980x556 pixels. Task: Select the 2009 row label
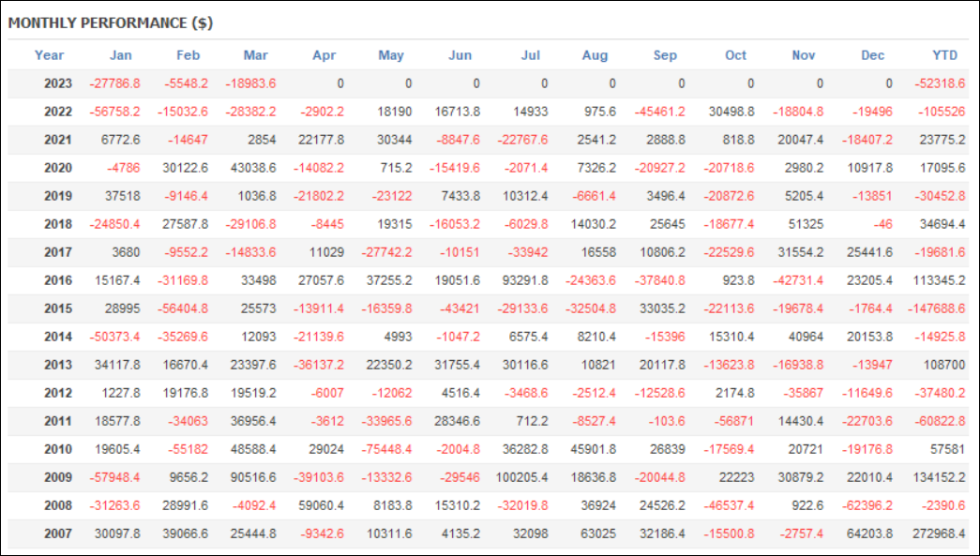tap(57, 476)
